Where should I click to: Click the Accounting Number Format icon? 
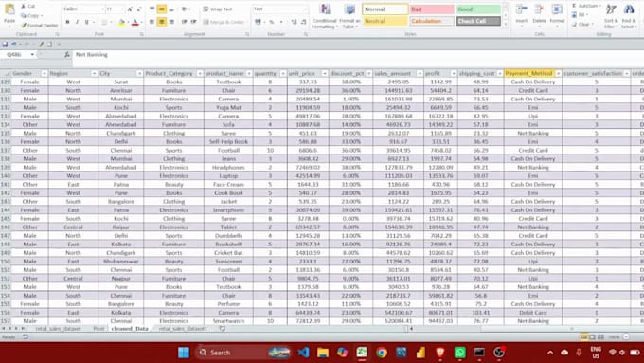258,22
